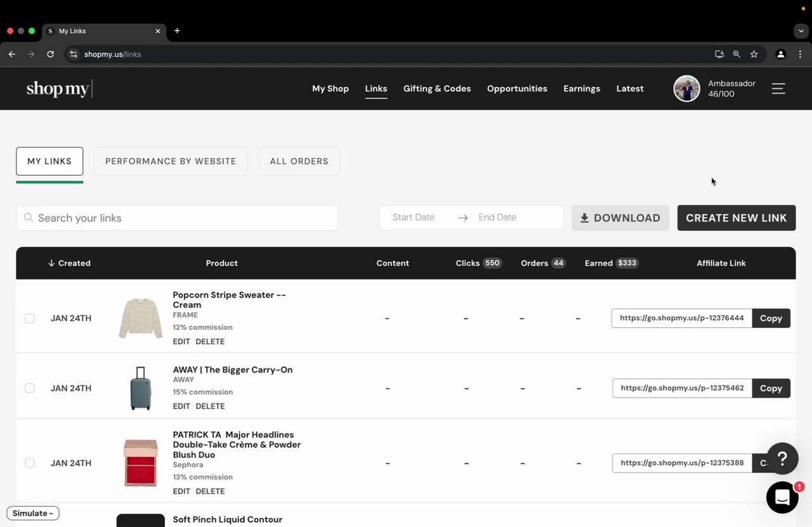Click the Ambassador profile avatar
Screen dimensions: 812x527
686,89
